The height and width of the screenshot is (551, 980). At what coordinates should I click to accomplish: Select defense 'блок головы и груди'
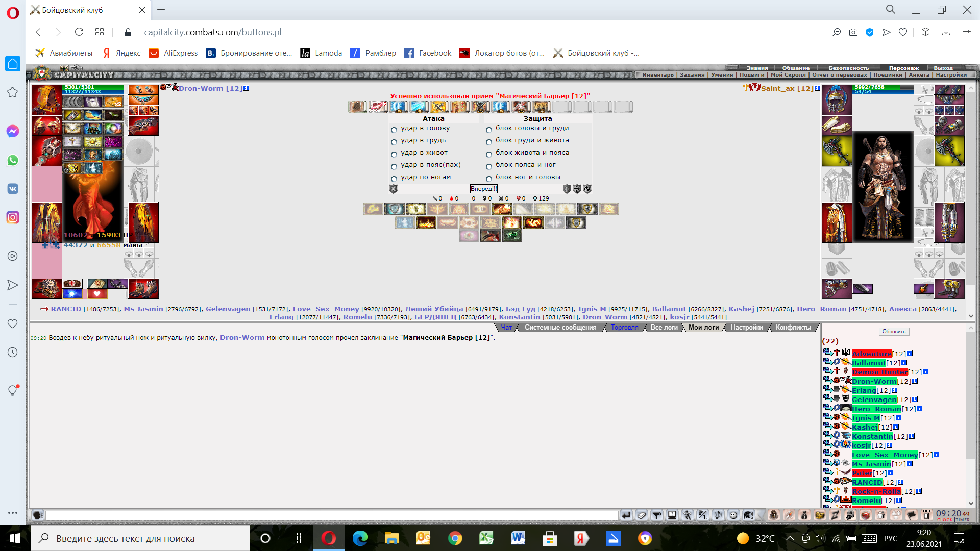(x=488, y=130)
